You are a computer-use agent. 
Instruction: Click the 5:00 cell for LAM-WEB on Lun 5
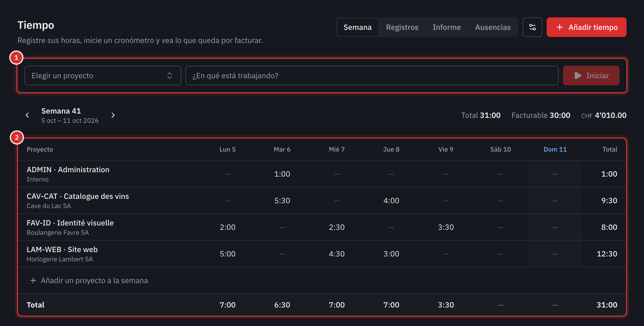(x=227, y=254)
